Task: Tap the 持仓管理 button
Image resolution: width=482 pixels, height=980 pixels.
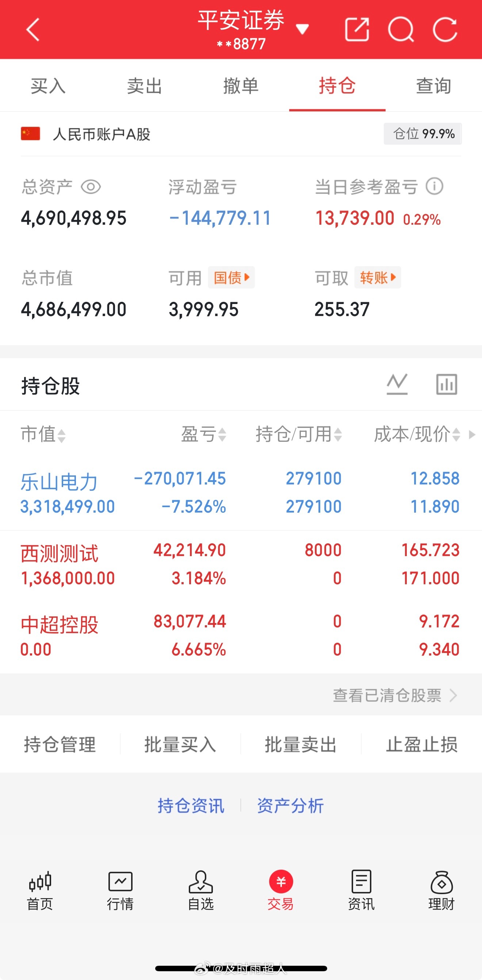Action: coord(60,744)
